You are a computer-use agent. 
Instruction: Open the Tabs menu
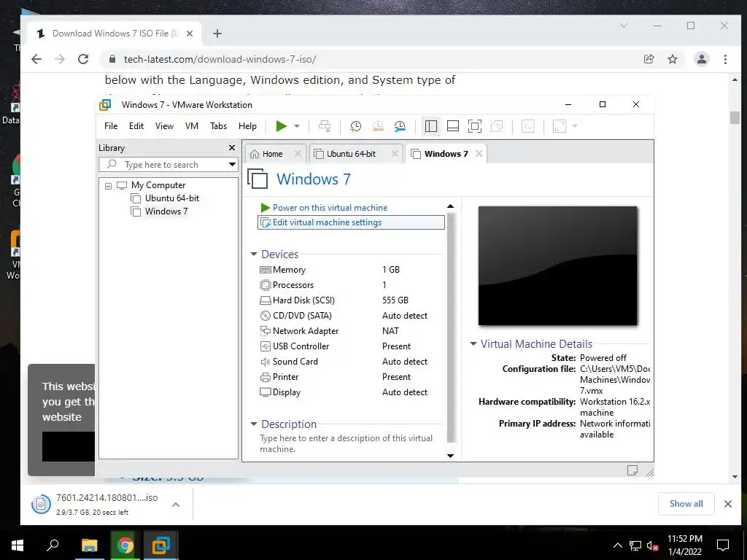pos(218,126)
